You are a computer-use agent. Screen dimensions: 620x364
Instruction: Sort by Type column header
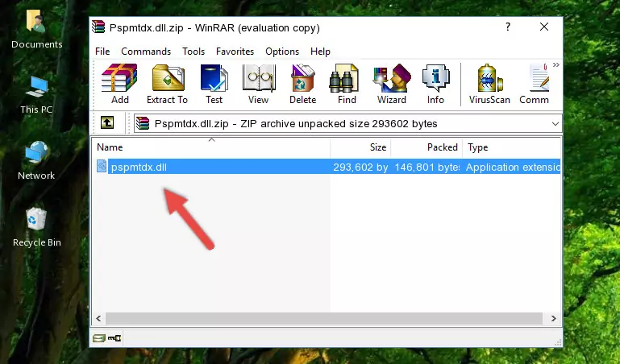pos(512,147)
